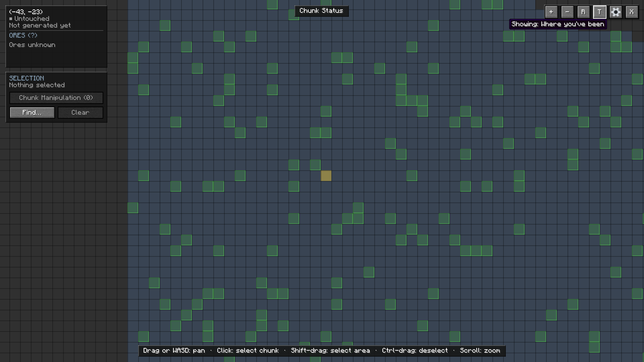The height and width of the screenshot is (362, 644).
Task: Click the Find... button
Action: pos(32,113)
